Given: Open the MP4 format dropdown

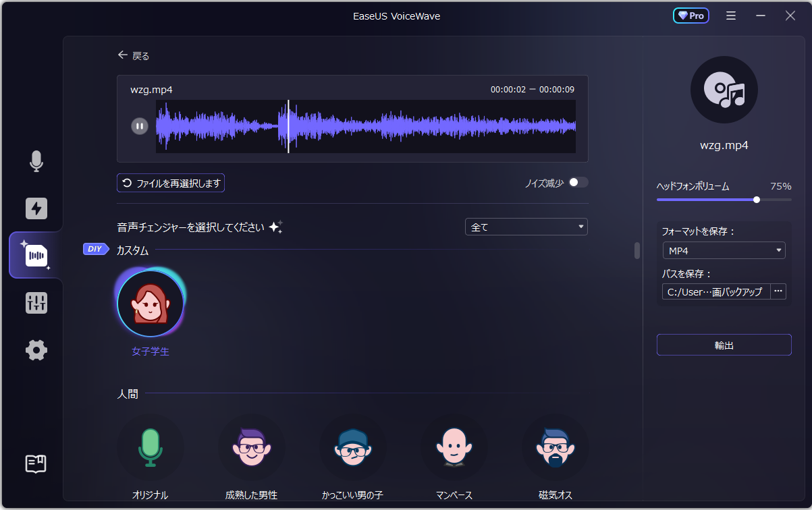Looking at the screenshot, I should coord(724,250).
